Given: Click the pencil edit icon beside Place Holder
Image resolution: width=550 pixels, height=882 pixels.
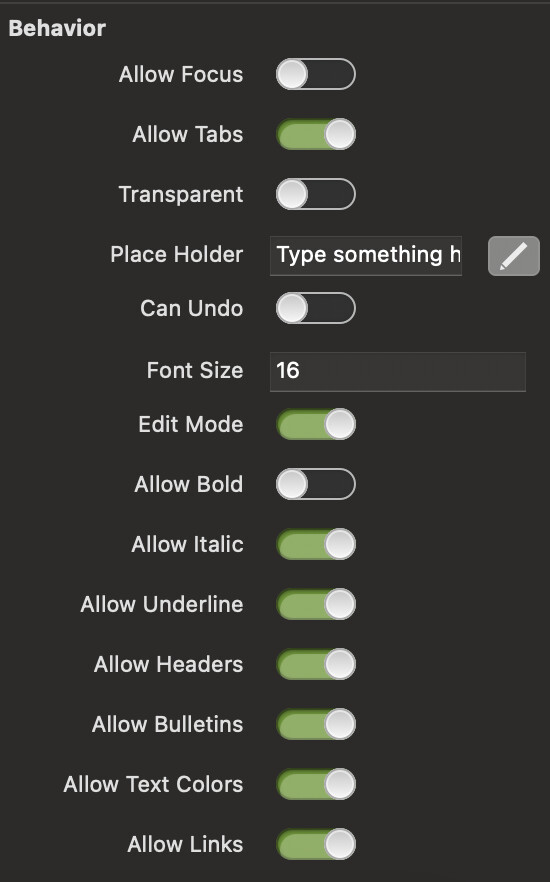Looking at the screenshot, I should pyautogui.click(x=513, y=256).
